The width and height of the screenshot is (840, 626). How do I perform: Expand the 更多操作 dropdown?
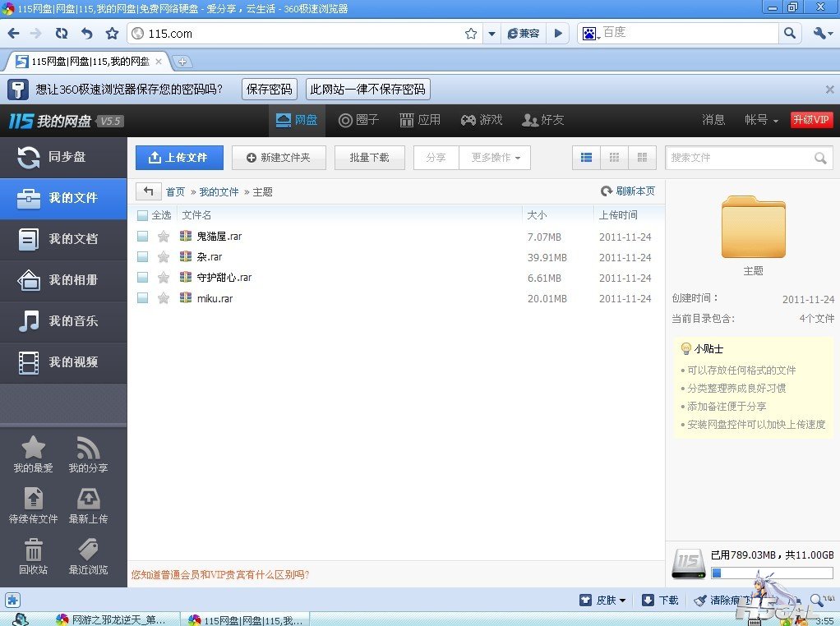(495, 158)
